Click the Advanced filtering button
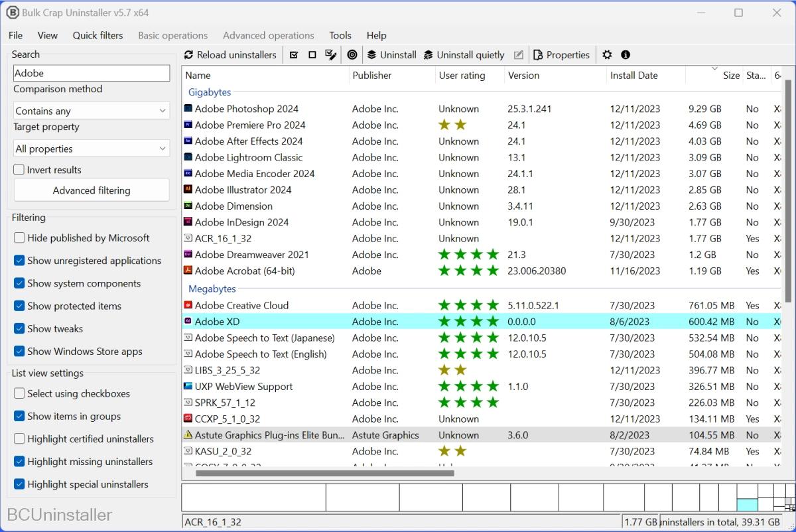796x532 pixels. click(x=92, y=190)
